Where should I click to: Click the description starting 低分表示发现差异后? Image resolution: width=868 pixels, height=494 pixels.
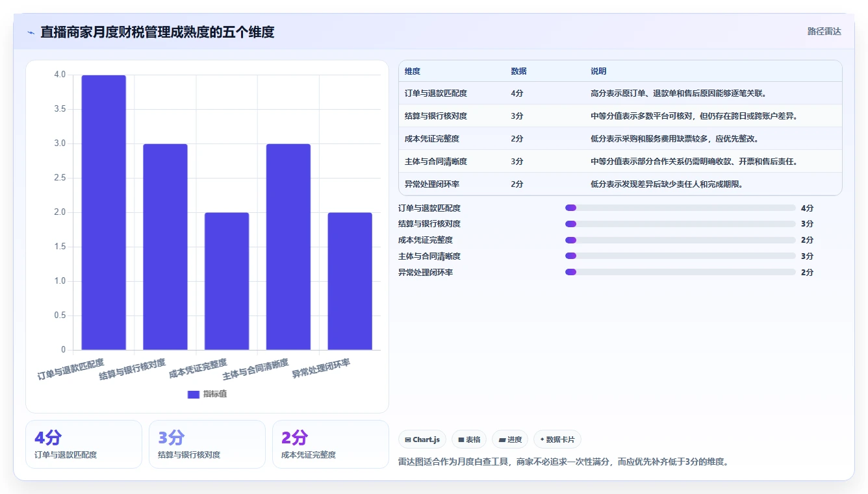pyautogui.click(x=667, y=184)
